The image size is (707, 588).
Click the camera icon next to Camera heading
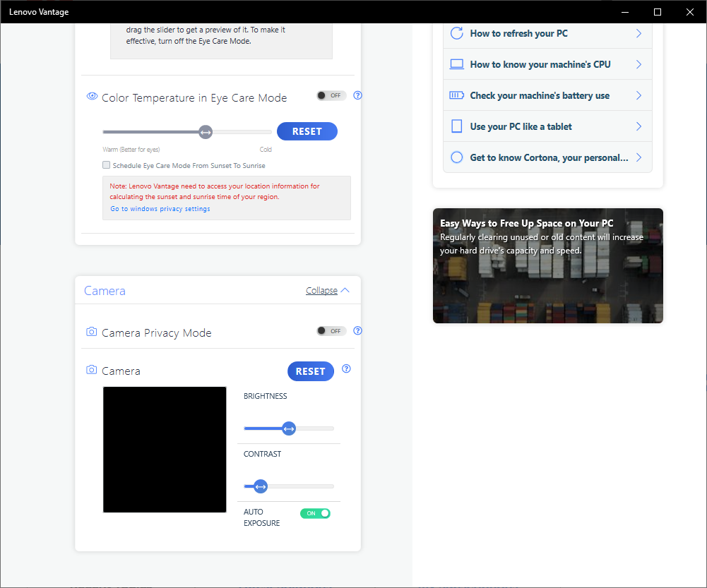point(91,369)
